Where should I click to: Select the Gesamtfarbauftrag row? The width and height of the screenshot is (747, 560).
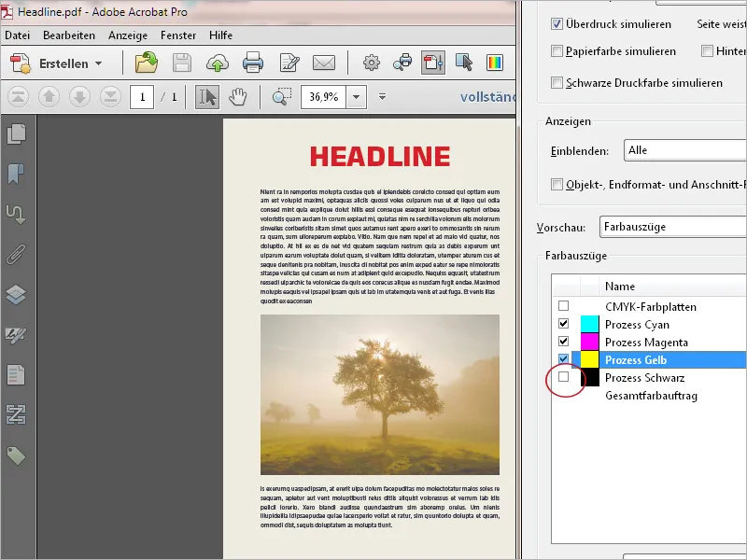pyautogui.click(x=651, y=396)
